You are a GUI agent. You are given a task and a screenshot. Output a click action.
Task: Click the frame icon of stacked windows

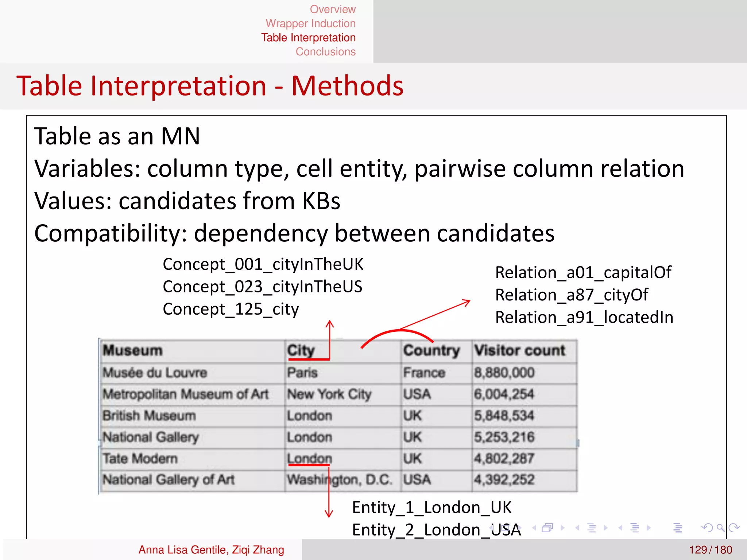coord(547,528)
